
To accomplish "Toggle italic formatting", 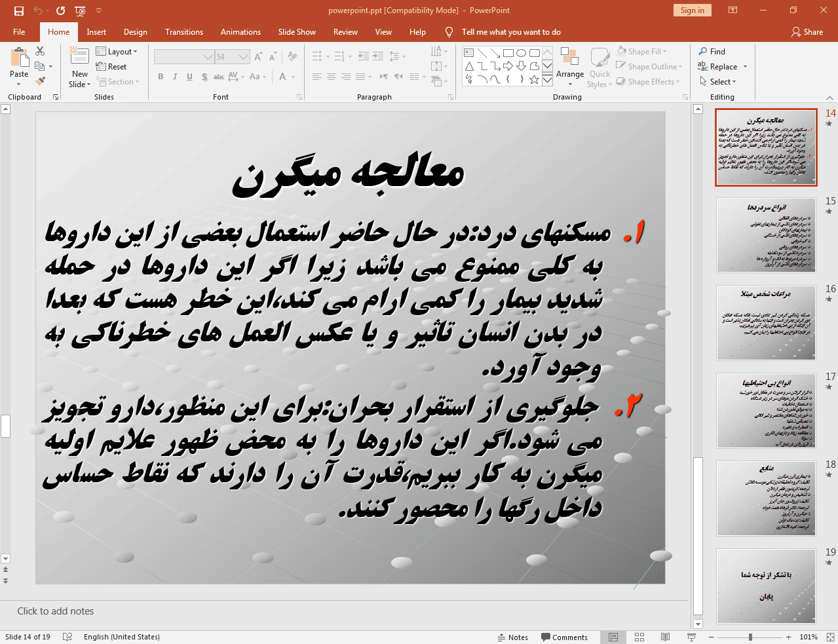I will point(174,77).
